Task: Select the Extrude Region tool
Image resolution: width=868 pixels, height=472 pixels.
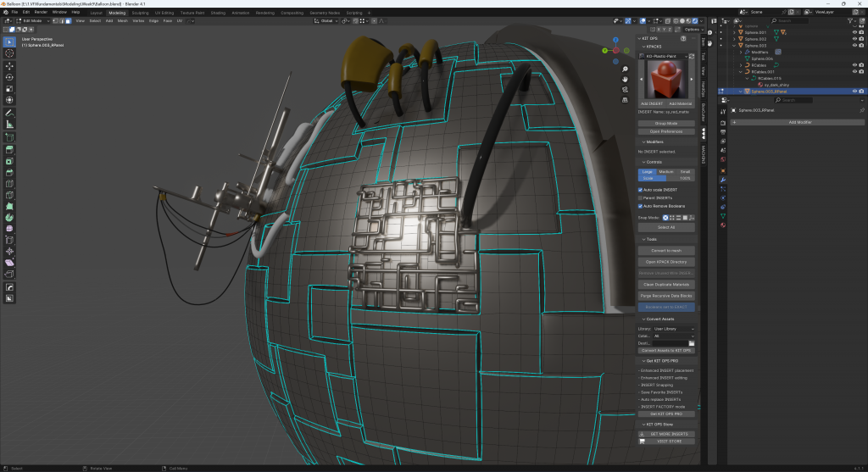Action: click(9, 149)
